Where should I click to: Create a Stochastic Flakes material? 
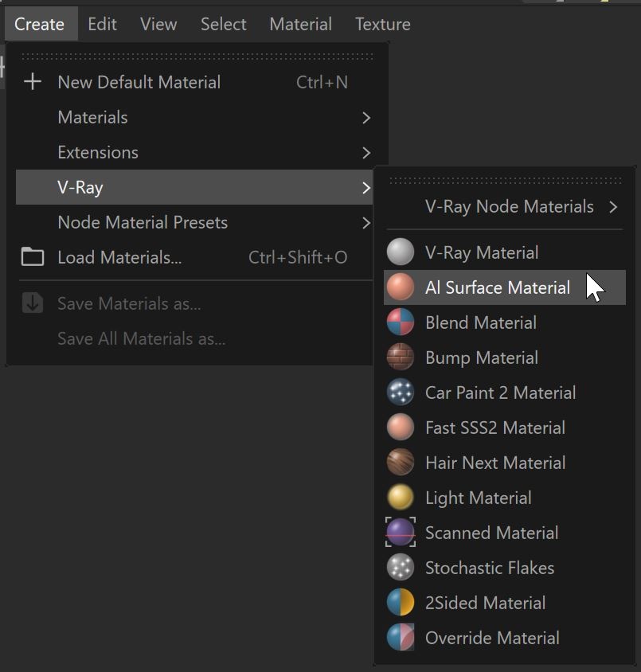505,568
